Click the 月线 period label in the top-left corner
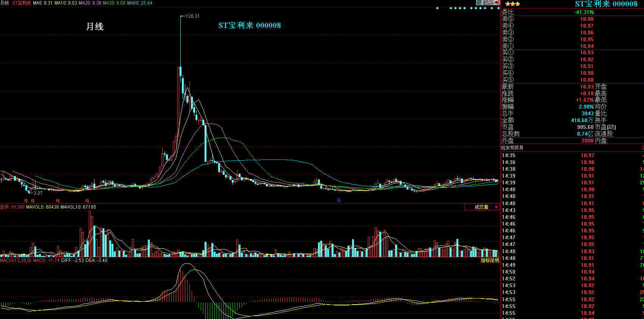The image size is (644, 319). tap(5, 3)
